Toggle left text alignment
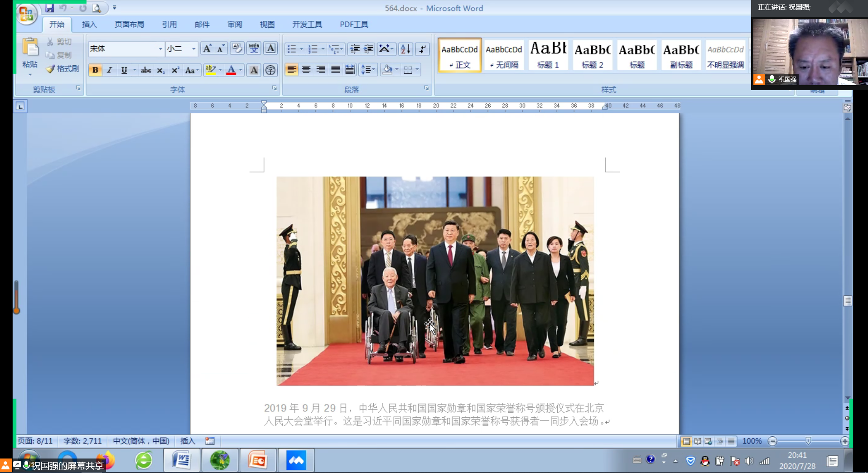The image size is (868, 473). pos(291,69)
